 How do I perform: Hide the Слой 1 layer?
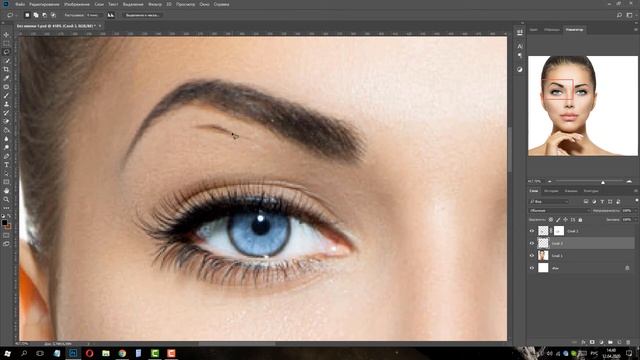[x=531, y=256]
